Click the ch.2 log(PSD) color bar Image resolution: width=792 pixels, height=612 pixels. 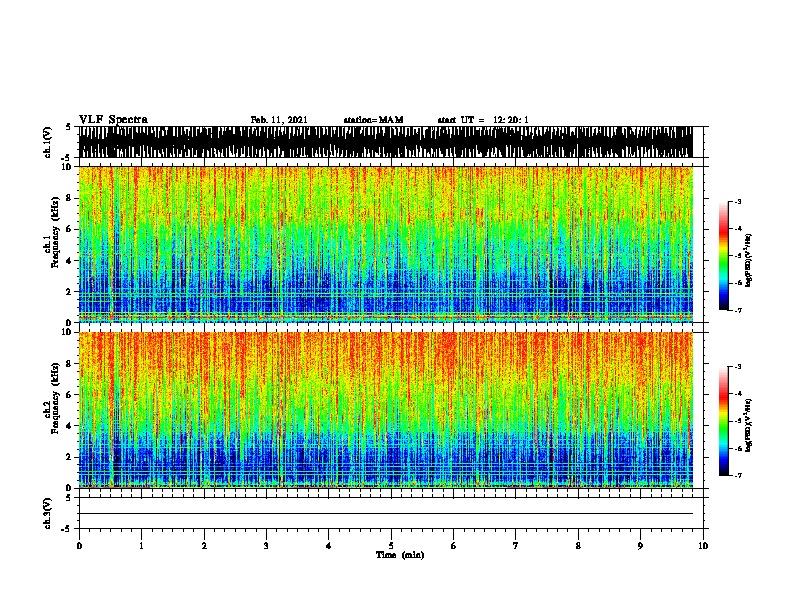point(723,421)
